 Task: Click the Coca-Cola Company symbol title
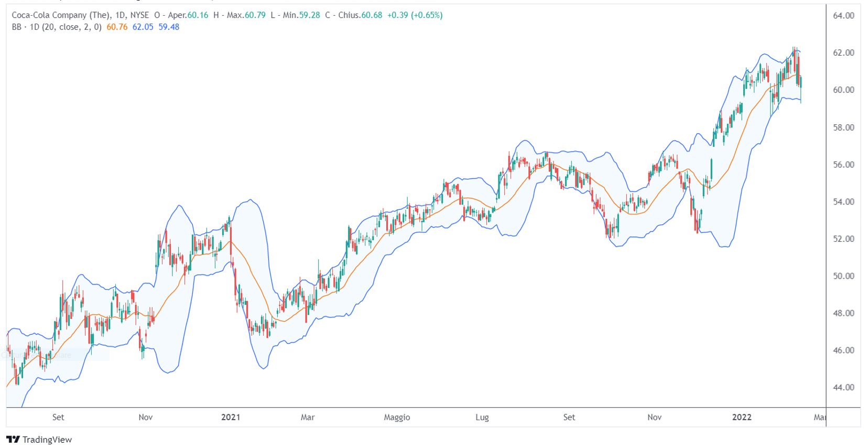(61, 15)
